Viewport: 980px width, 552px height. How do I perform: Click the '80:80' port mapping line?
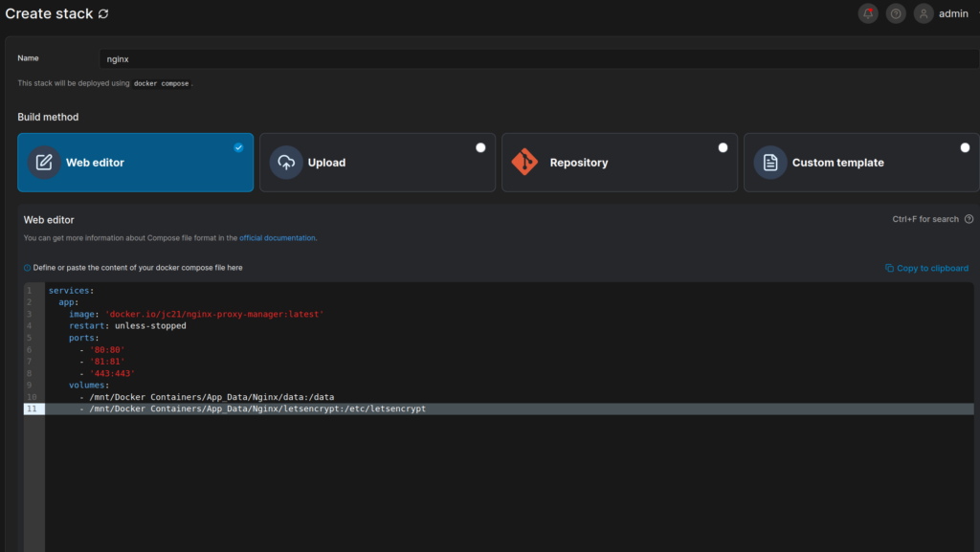point(101,350)
